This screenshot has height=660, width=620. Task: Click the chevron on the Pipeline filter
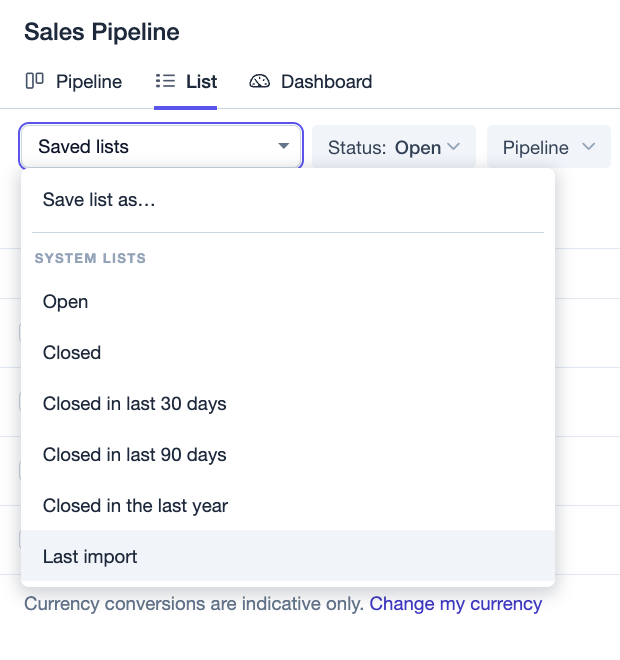[588, 146]
